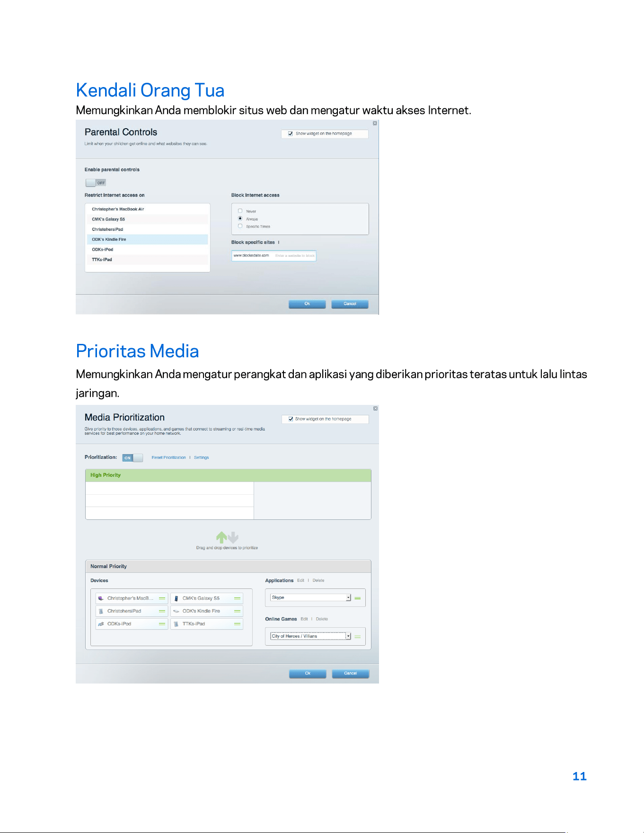
Task: Grab the drag handle on ODK's Kindle Fire tile
Action: tap(237, 611)
